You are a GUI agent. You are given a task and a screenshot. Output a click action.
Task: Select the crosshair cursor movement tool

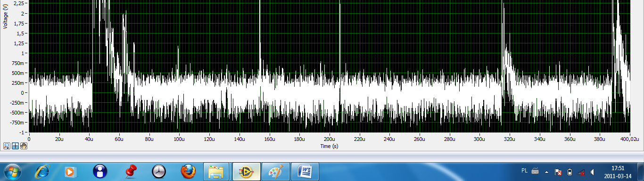coord(15,146)
